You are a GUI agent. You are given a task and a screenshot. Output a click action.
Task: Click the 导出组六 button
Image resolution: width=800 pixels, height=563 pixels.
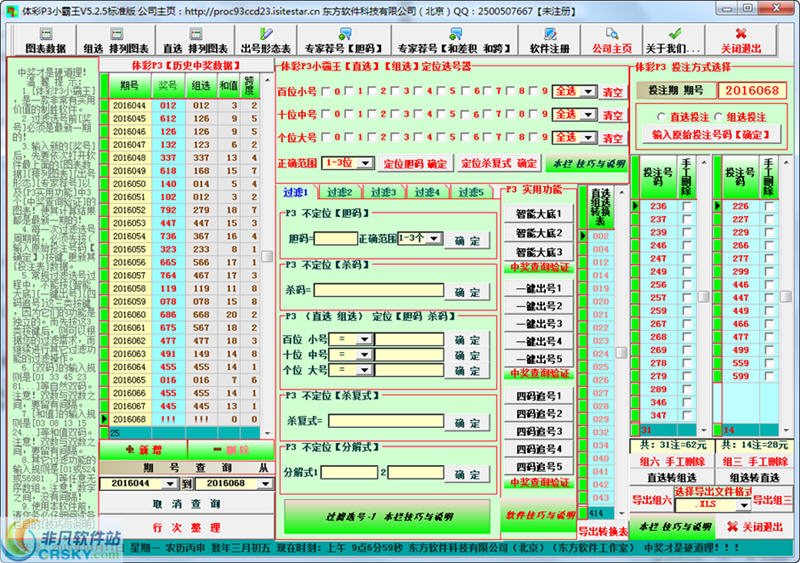(652, 500)
